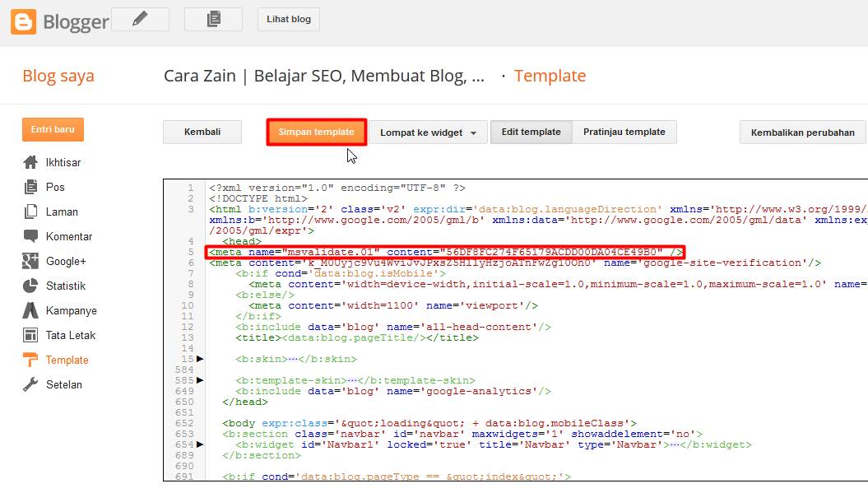Click the Blogger logo icon
This screenshot has width=868, height=493.
point(23,21)
